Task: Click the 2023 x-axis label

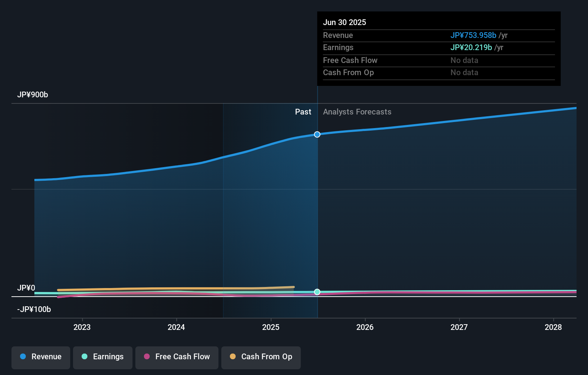Action: 82,327
